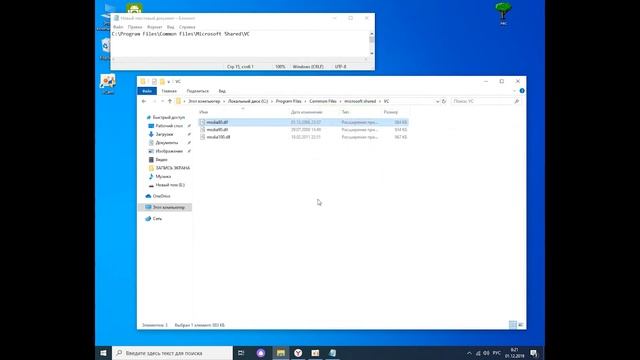Image resolution: width=640 pixels, height=360 pixels.
Task: Open ЗАПИСЬ ЭКРАНА folder in sidebar
Action: (172, 168)
